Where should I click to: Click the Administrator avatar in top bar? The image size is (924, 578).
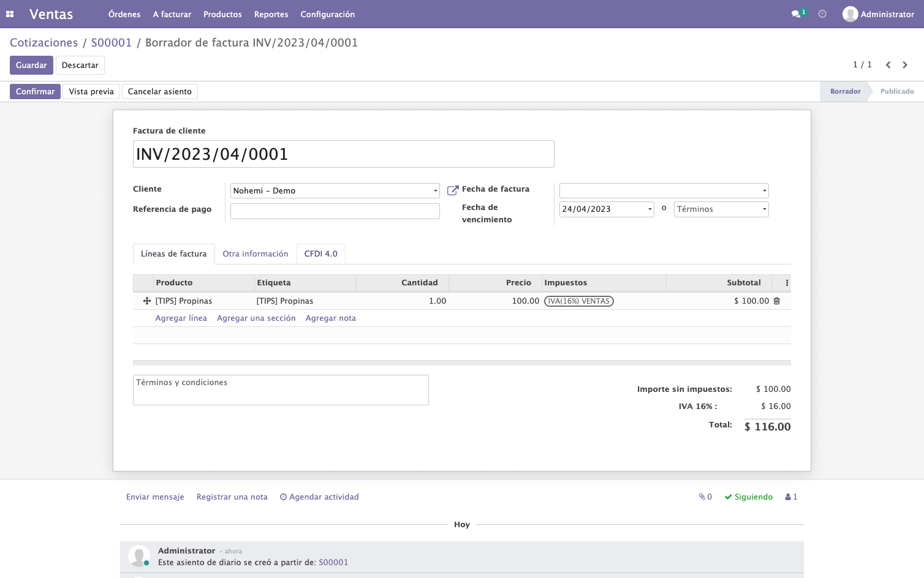point(850,14)
